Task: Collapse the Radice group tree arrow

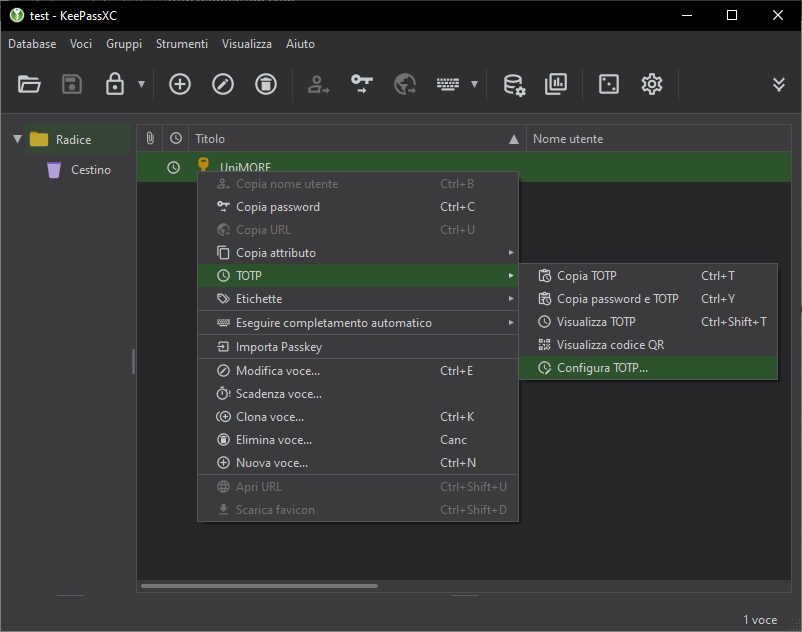Action: (x=17, y=139)
